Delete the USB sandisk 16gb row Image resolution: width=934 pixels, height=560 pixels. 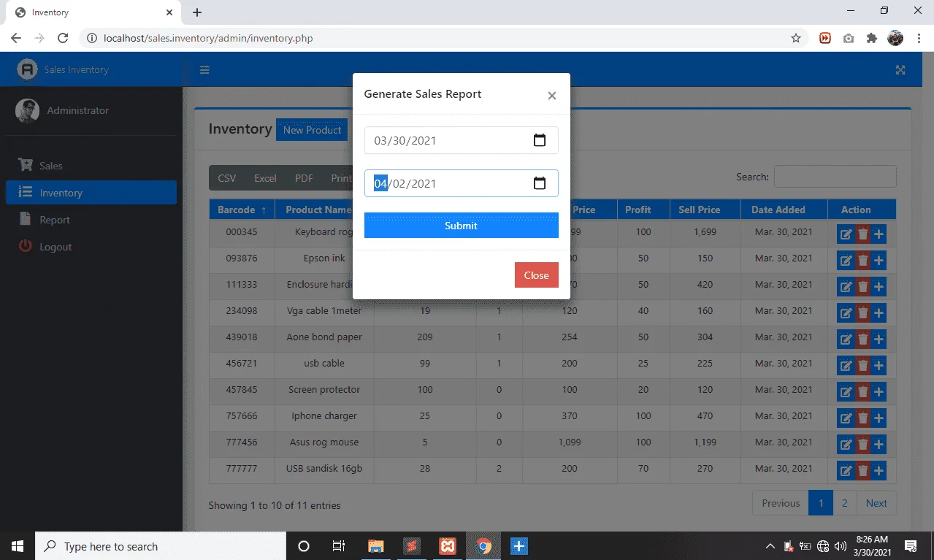pos(862,471)
